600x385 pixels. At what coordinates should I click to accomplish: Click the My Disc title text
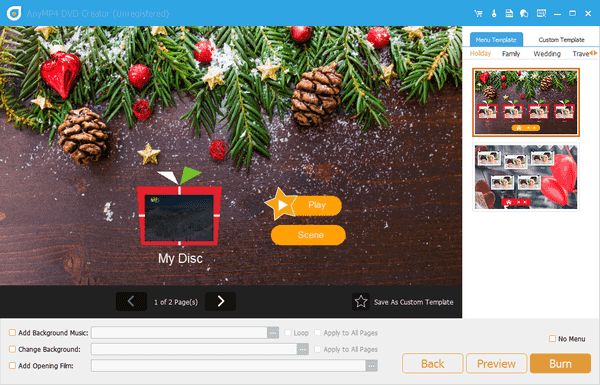180,258
